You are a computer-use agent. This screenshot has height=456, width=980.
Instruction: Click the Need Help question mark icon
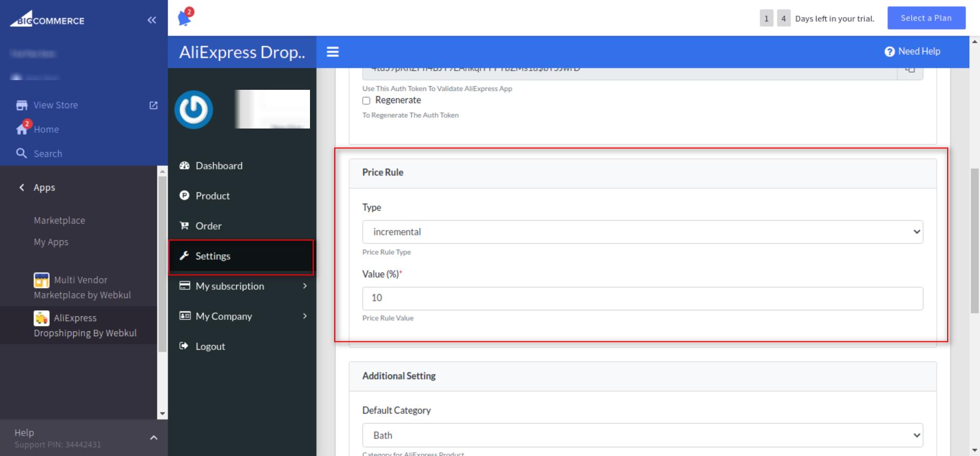point(890,52)
